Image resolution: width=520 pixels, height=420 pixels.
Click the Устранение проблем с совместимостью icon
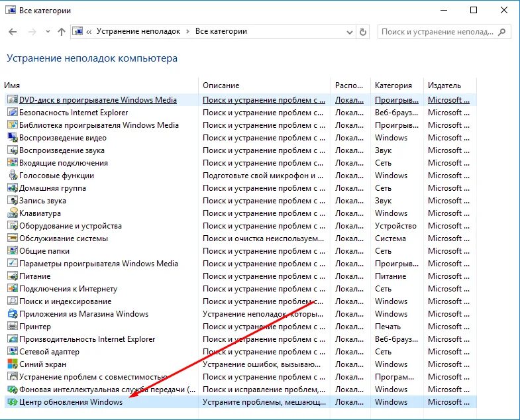pyautogui.click(x=13, y=377)
